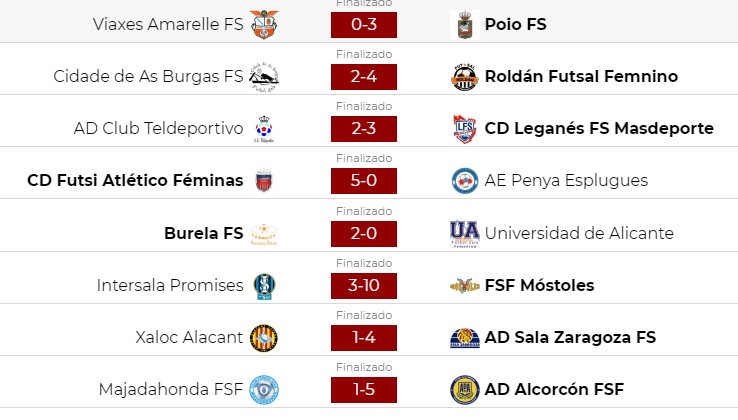Select the AE Penya Esplugues crest
The image size is (738, 420).
[465, 180]
